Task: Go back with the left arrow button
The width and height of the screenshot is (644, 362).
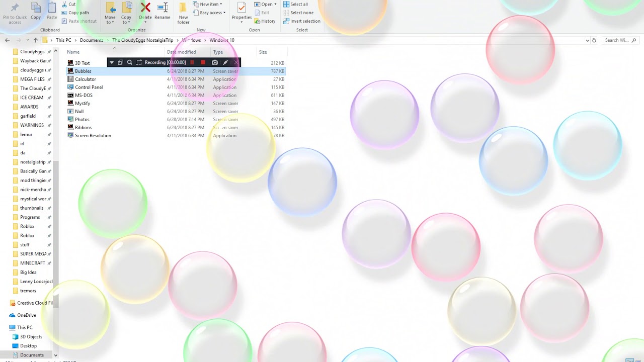Action: (7, 40)
